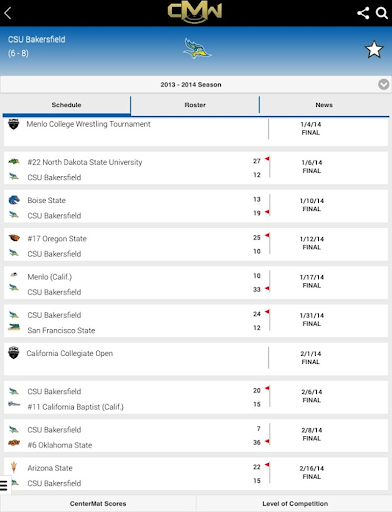The height and width of the screenshot is (512, 392).
Task: Select the 2/1/14 FINAL tournament date
Action: (311, 358)
